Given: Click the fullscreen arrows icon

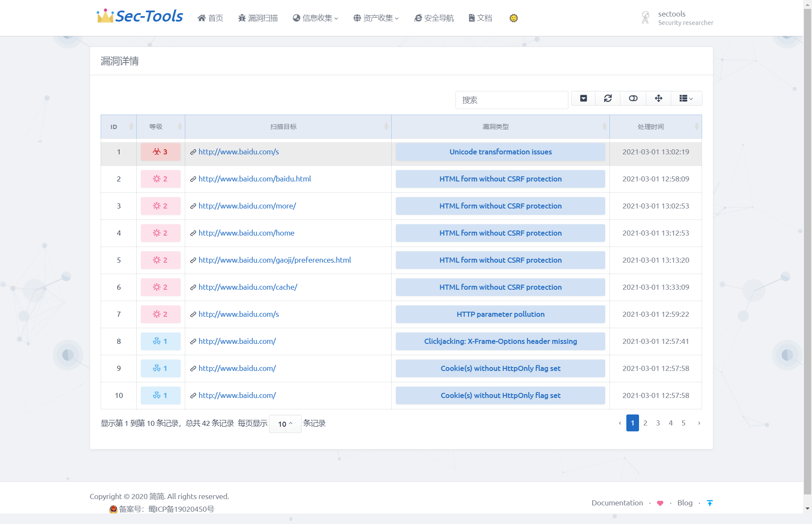Looking at the screenshot, I should click(x=658, y=99).
